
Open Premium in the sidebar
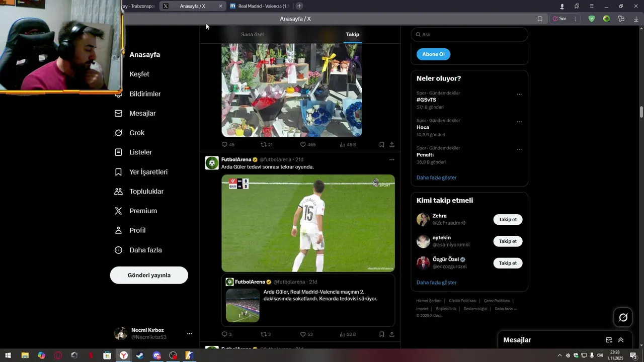[136, 211]
